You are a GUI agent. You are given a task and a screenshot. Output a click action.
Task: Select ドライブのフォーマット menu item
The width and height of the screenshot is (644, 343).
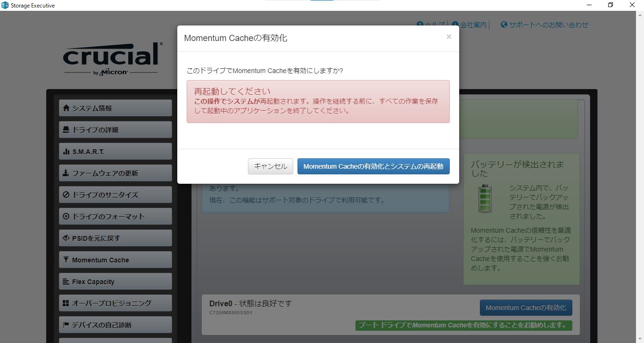pyautogui.click(x=116, y=216)
